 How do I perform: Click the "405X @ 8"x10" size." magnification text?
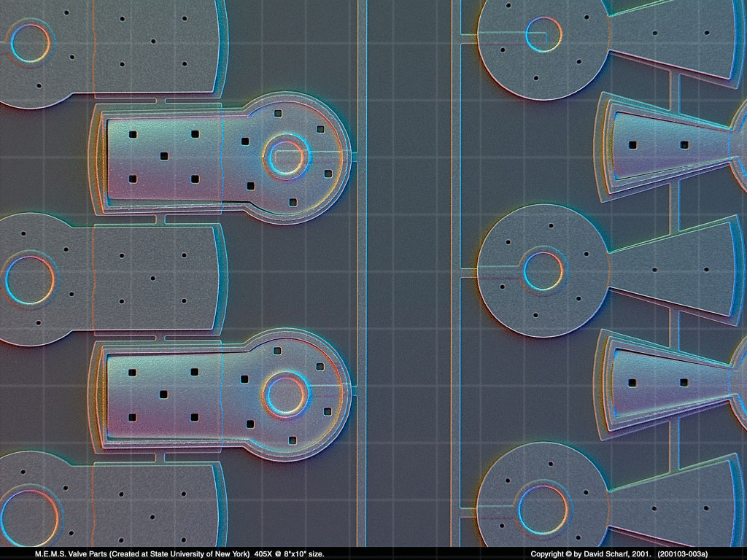[289, 554]
